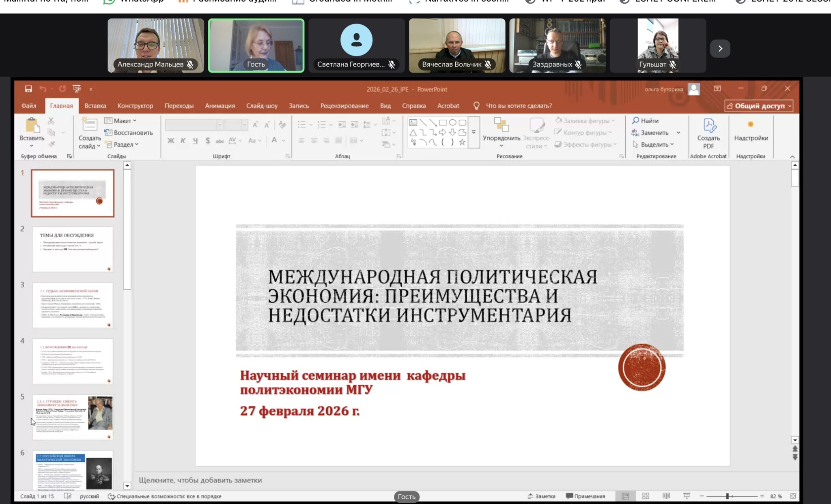The image size is (831, 504).
Task: Toggle Comments (Примечания) pane in status bar
Action: 585,496
